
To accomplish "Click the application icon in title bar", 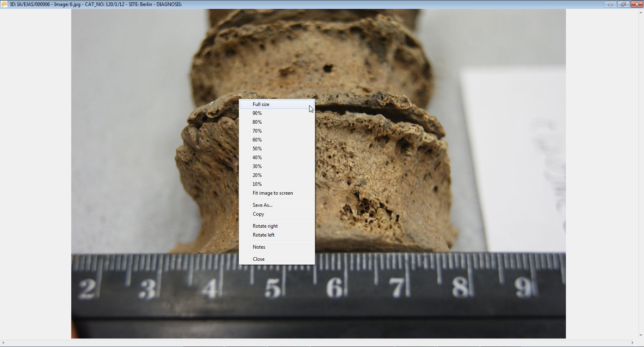I will click(x=4, y=4).
